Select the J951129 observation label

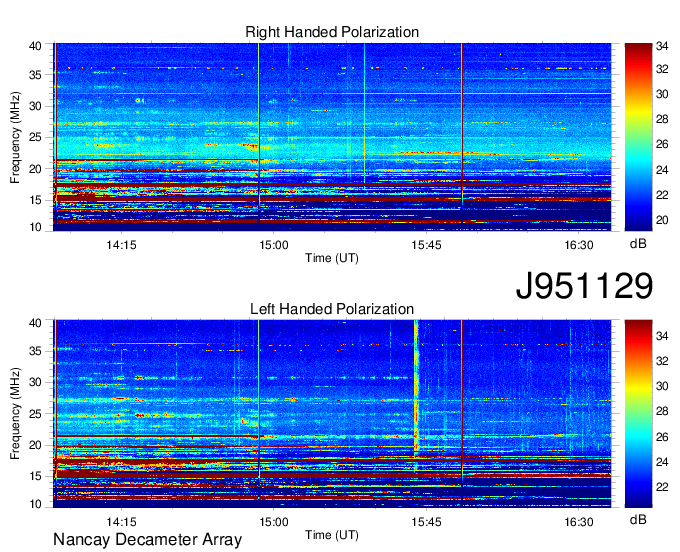tap(584, 286)
